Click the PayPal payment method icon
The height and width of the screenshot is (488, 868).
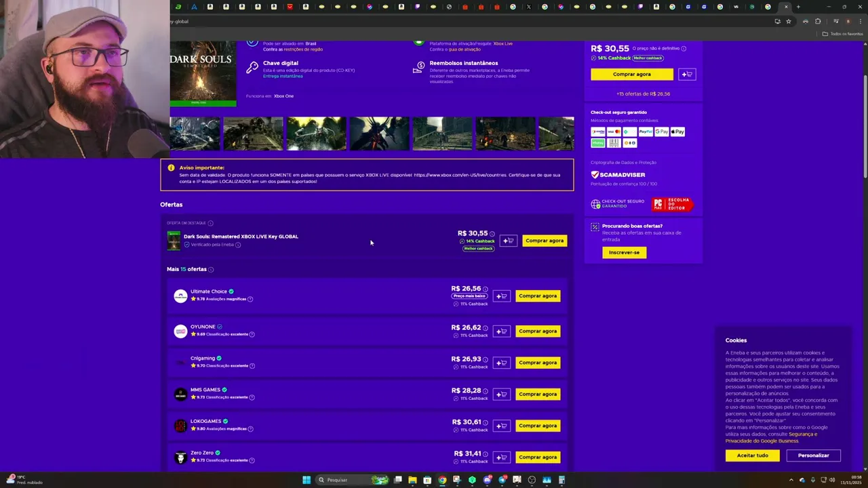click(x=646, y=131)
